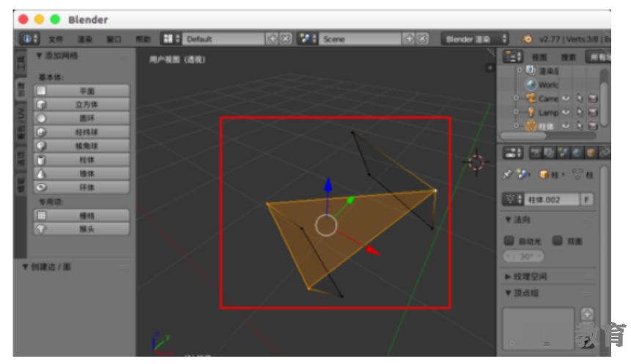This screenshot has width=631, height=364.
Task: Add a 平面 plane mesh
Action: 81,91
